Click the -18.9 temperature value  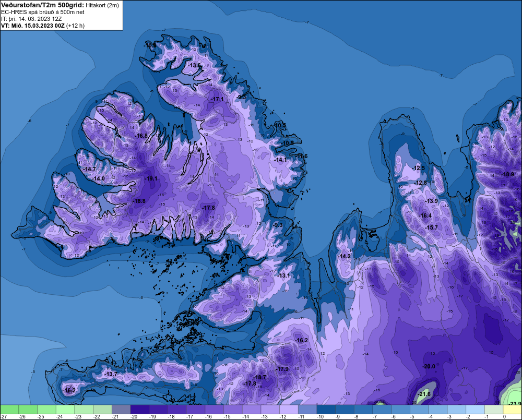[508, 174]
